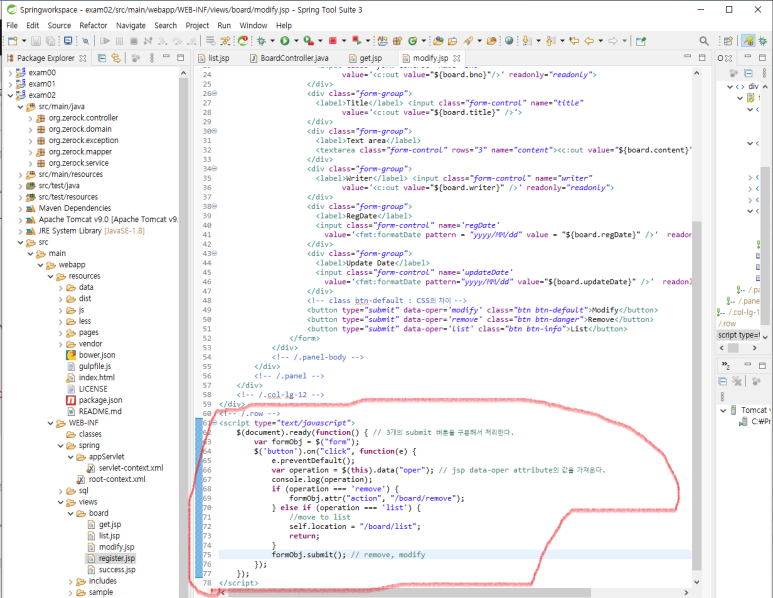Minimize the Package Explorer panel
This screenshot has width=773, height=598.
(166, 57)
